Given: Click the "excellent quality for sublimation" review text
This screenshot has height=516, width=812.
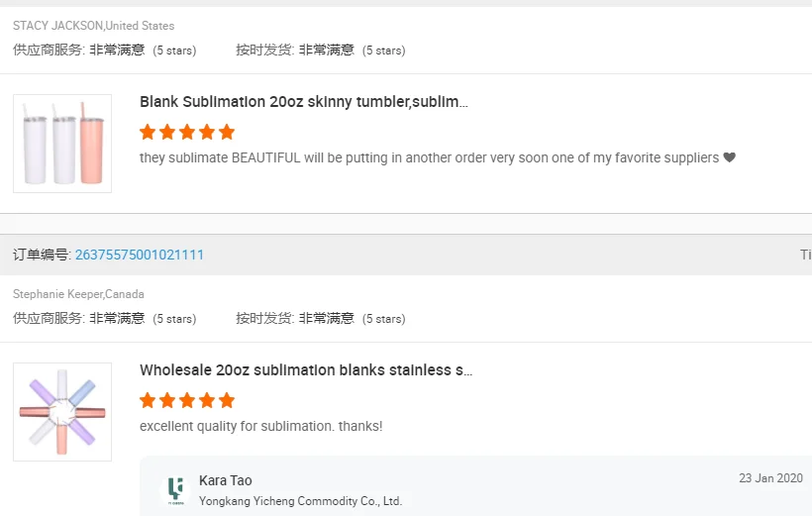Looking at the screenshot, I should (260, 426).
